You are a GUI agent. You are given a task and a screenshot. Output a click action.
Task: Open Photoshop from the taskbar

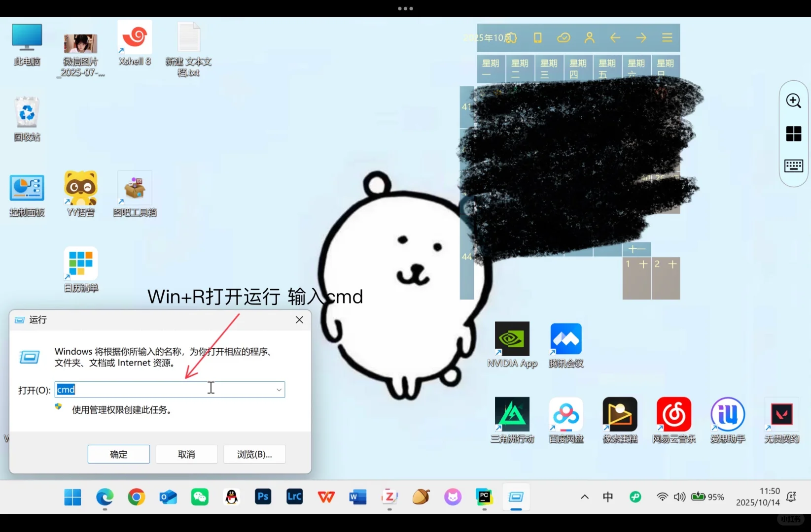(x=263, y=497)
